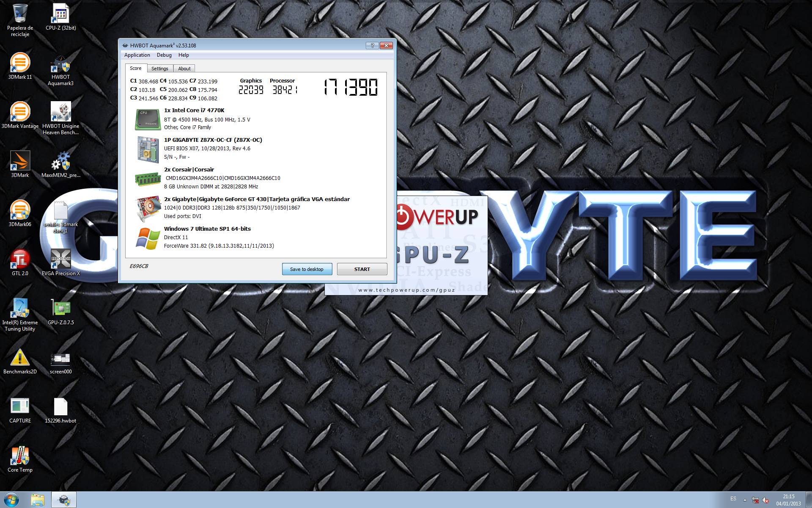Click the CPU chip icon in Aquamark
This screenshot has width=812, height=508.
click(x=148, y=119)
